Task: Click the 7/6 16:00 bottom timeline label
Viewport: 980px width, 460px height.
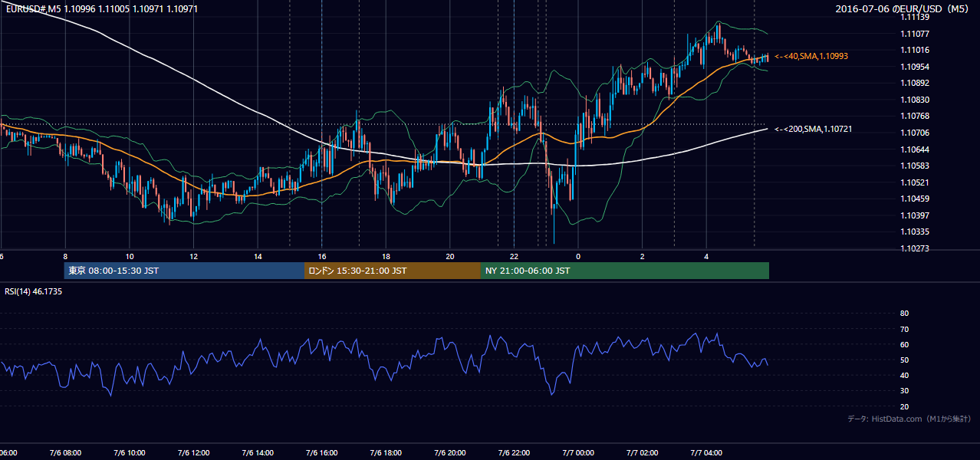Action: [x=322, y=453]
